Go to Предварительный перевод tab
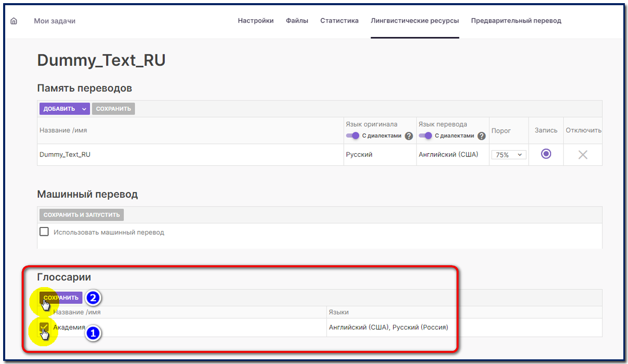Image resolution: width=628 pixels, height=364 pixels. click(515, 21)
